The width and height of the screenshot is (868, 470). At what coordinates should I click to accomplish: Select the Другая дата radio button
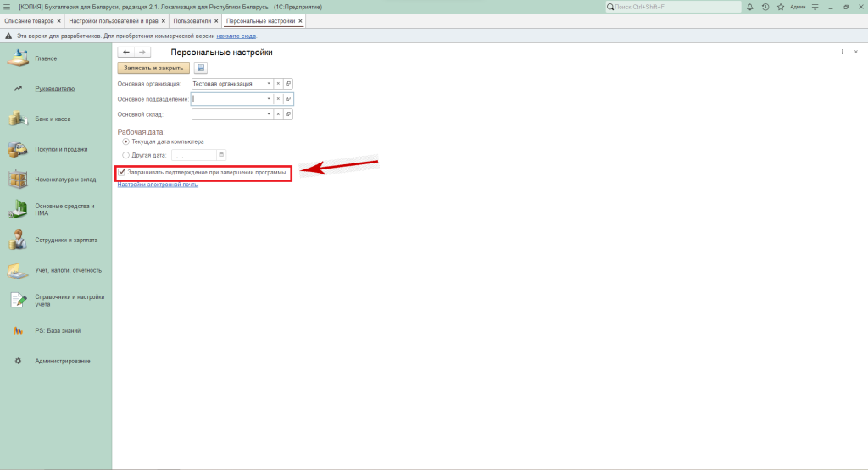126,155
